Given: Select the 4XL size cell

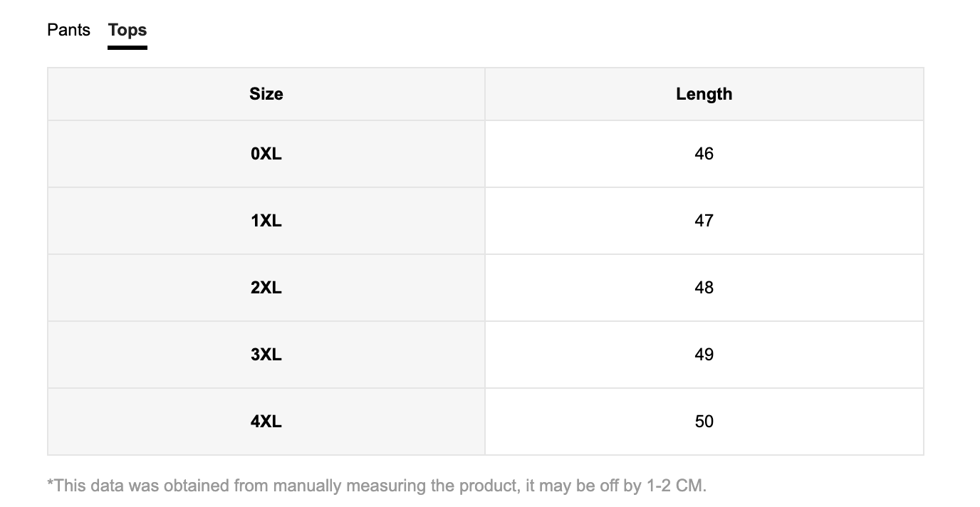Looking at the screenshot, I should 266,422.
